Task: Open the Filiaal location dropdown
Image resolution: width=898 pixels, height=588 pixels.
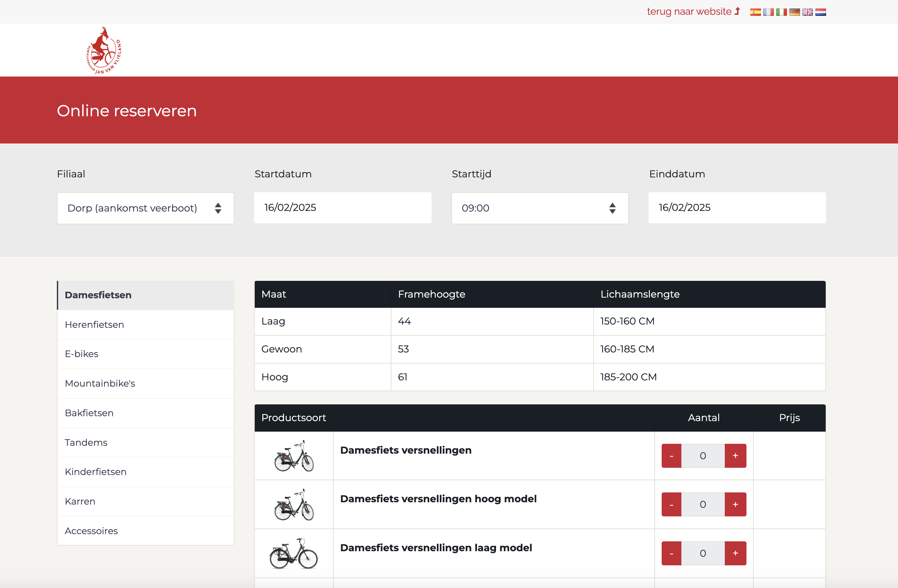Action: tap(145, 208)
